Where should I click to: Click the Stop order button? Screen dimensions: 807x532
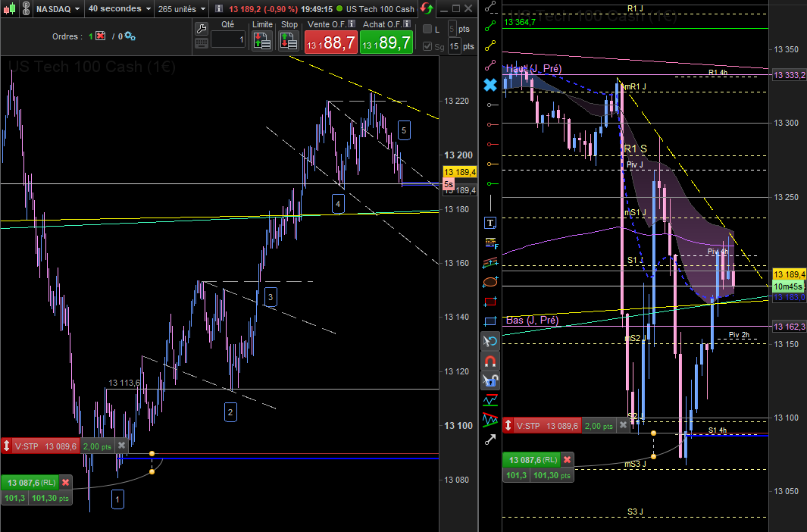tap(289, 41)
